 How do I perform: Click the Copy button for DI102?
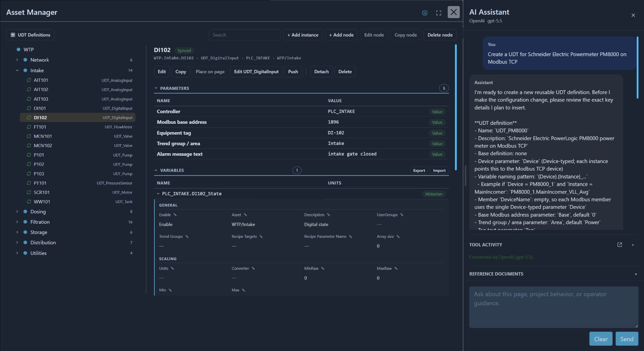(181, 72)
